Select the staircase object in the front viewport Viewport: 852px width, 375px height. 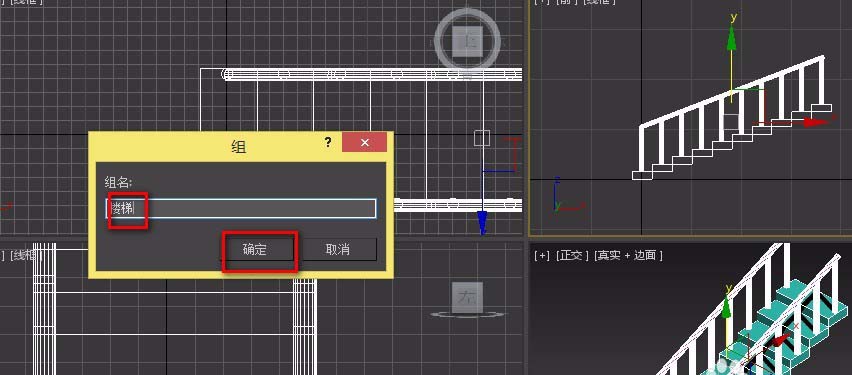pyautogui.click(x=732, y=117)
